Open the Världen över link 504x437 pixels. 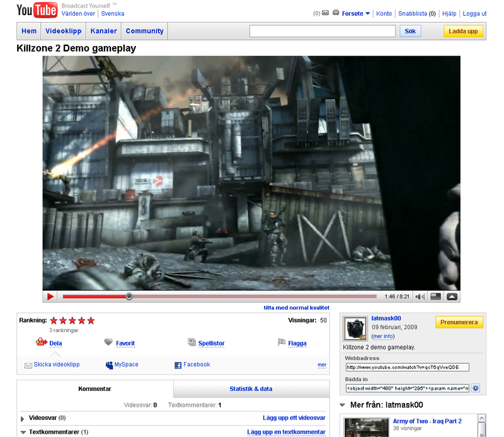click(x=78, y=13)
